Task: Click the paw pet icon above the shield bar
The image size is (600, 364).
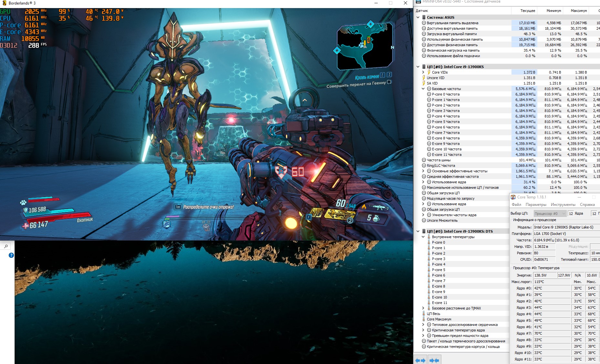Action: [x=23, y=202]
